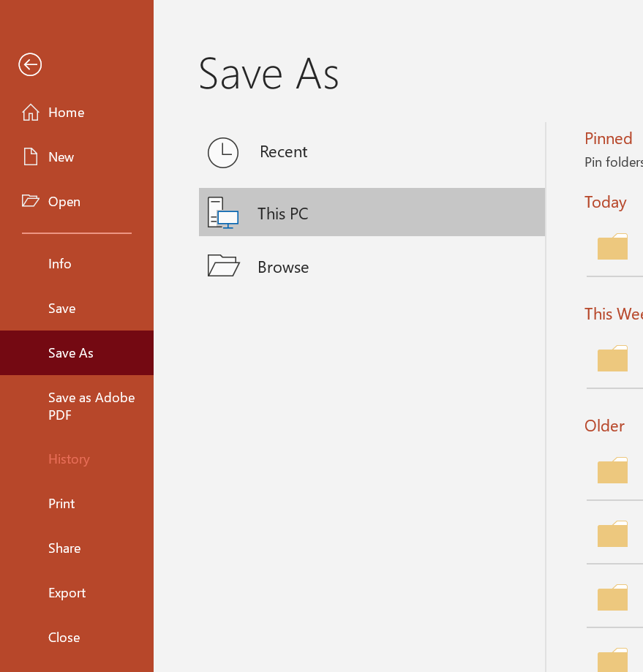Click the New blank page icon

point(31,156)
